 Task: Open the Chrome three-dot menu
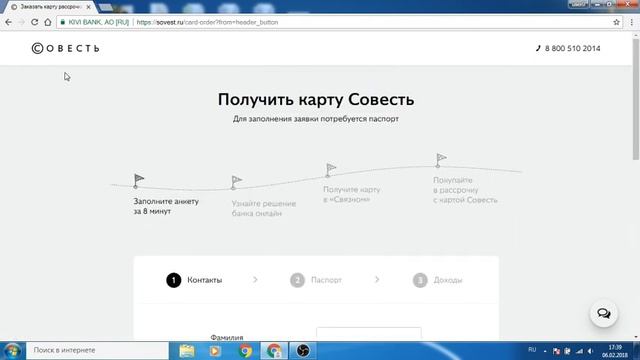coord(631,22)
